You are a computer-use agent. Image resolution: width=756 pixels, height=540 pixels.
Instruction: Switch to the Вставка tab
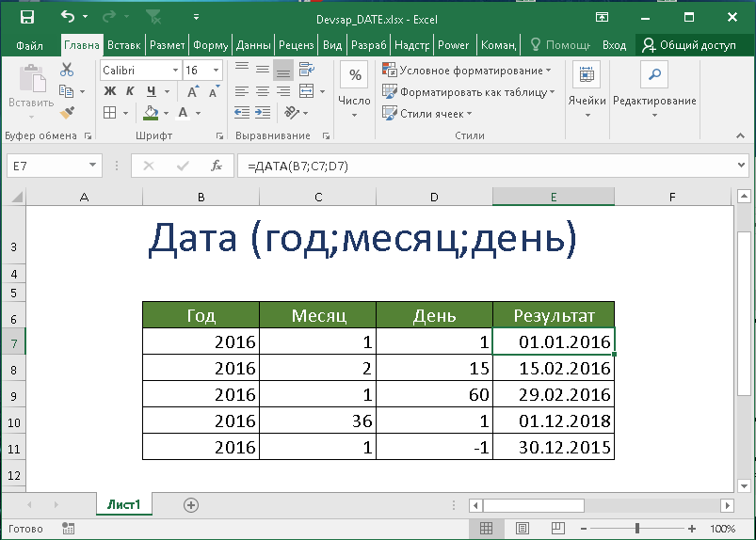124,45
